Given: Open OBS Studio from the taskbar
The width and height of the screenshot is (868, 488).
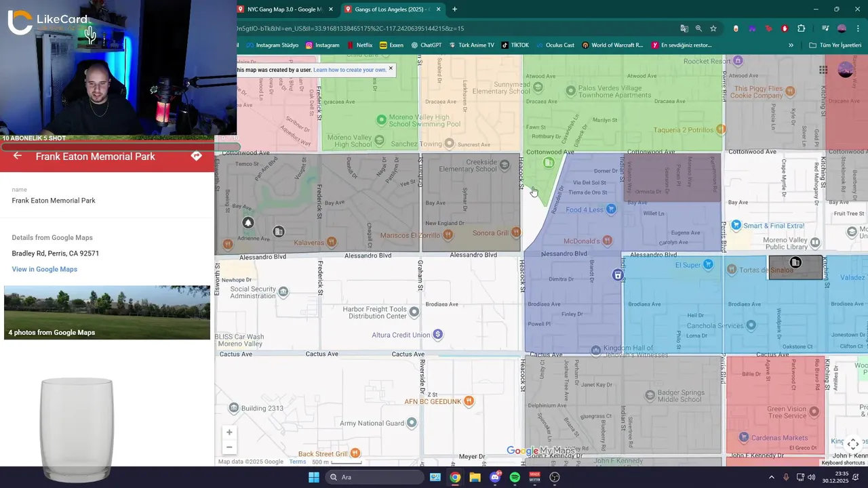Looking at the screenshot, I should click(x=555, y=477).
